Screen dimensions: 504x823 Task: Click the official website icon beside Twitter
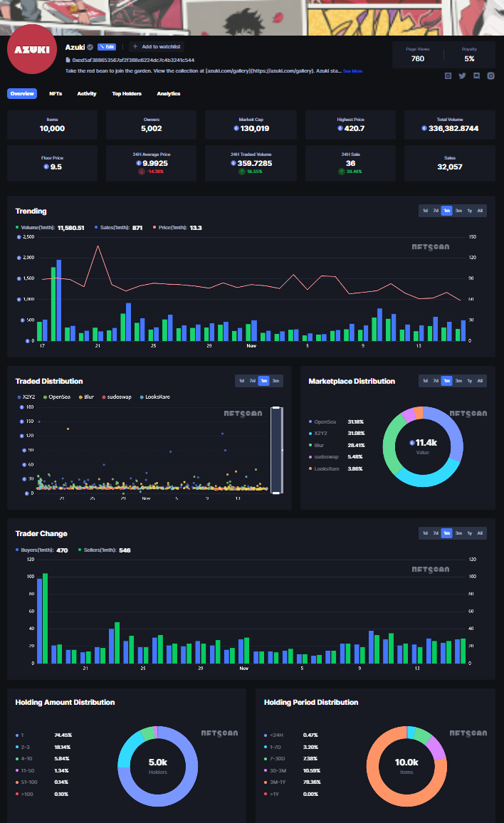click(x=448, y=75)
